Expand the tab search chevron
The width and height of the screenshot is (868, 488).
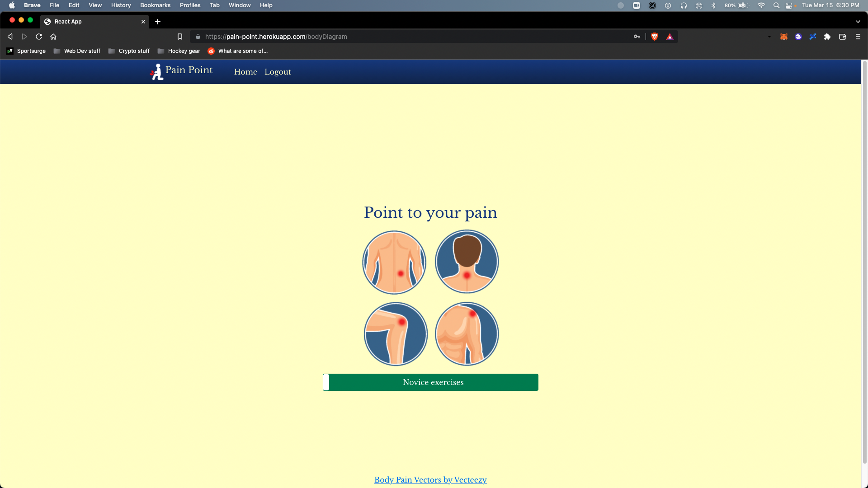click(x=858, y=21)
